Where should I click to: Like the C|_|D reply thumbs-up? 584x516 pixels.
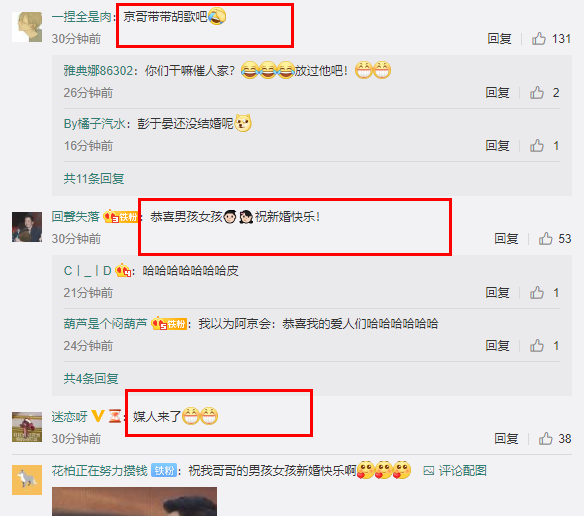click(537, 292)
